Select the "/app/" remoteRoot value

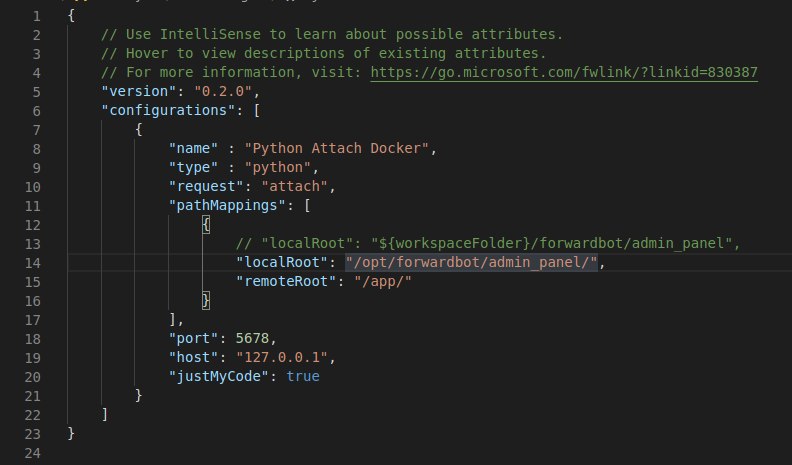[383, 282]
